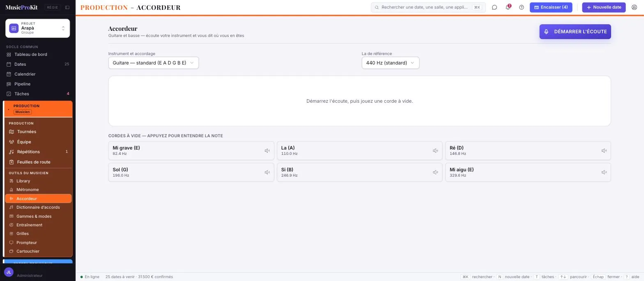The image size is (644, 281).
Task: Click the Nouvelle date button
Action: (604, 7)
